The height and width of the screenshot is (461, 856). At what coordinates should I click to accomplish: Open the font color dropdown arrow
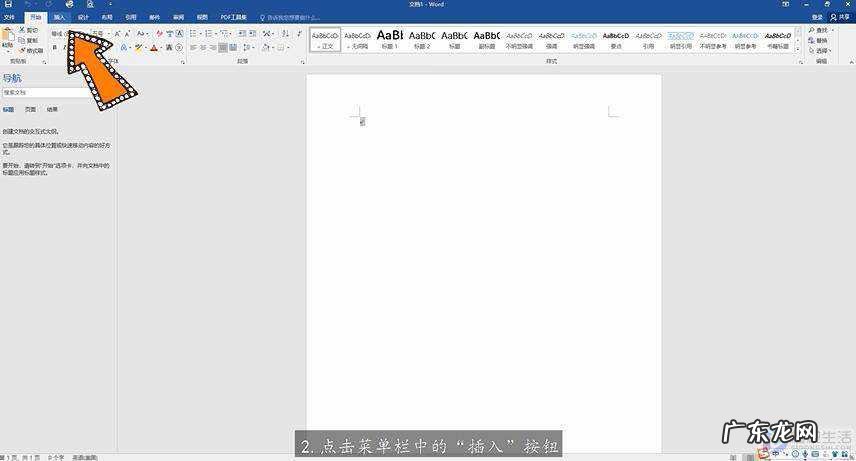point(160,47)
